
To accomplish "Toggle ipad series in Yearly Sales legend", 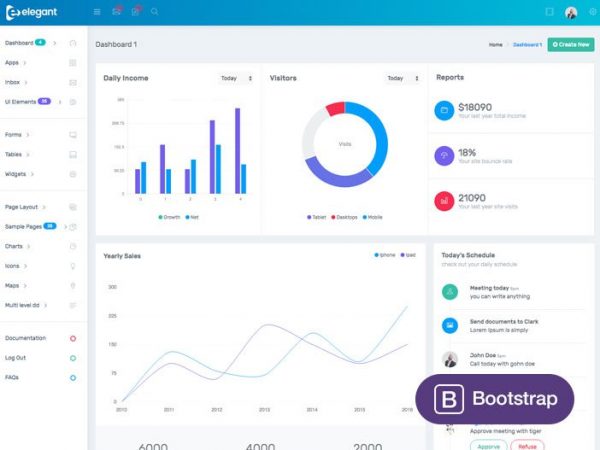I will point(408,255).
